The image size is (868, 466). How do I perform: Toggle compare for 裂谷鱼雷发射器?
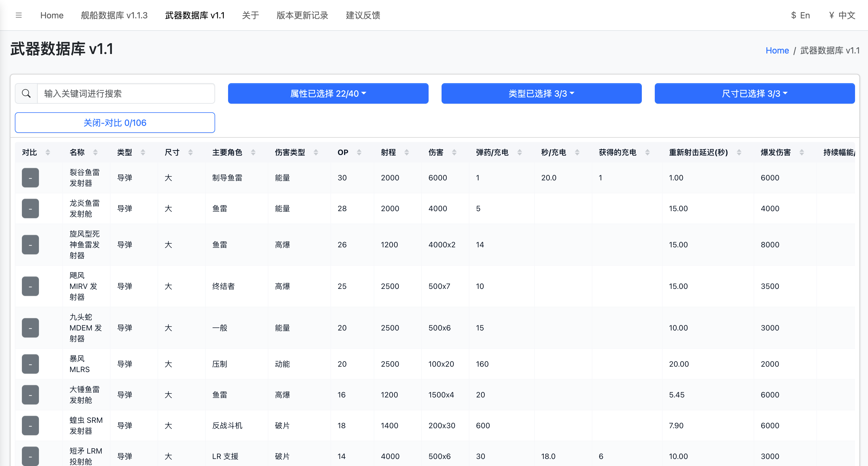30,177
